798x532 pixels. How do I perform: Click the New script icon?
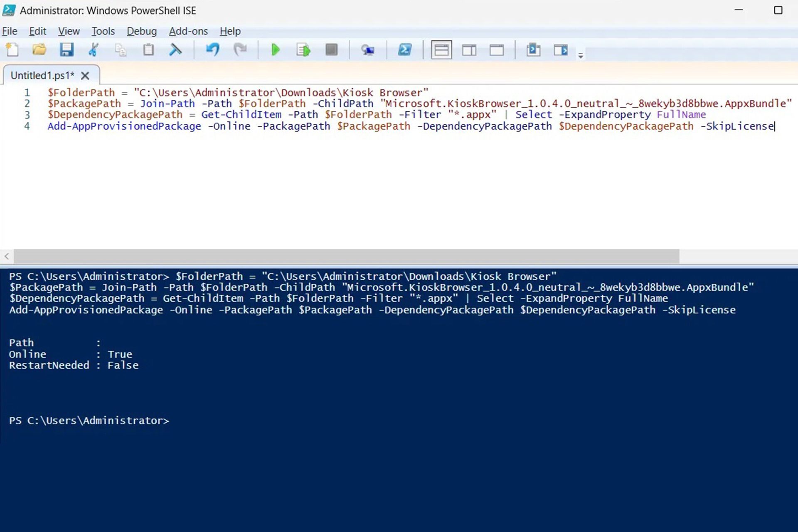[12, 50]
